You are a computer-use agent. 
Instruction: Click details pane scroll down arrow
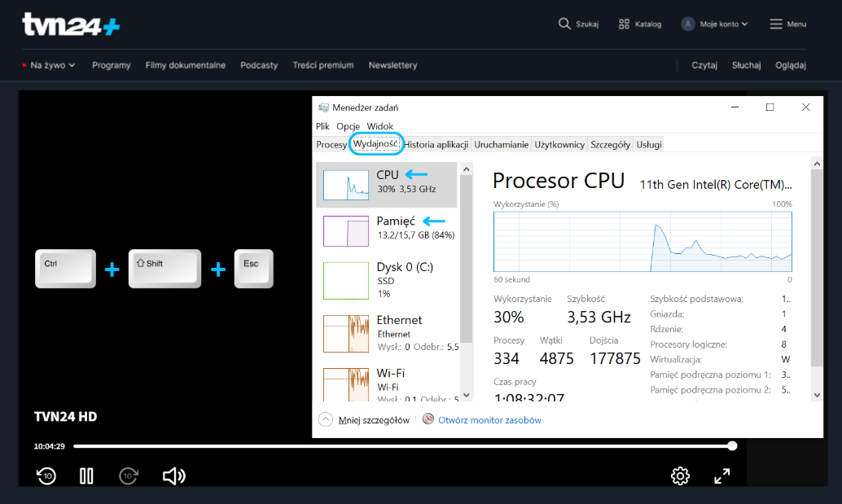817,395
